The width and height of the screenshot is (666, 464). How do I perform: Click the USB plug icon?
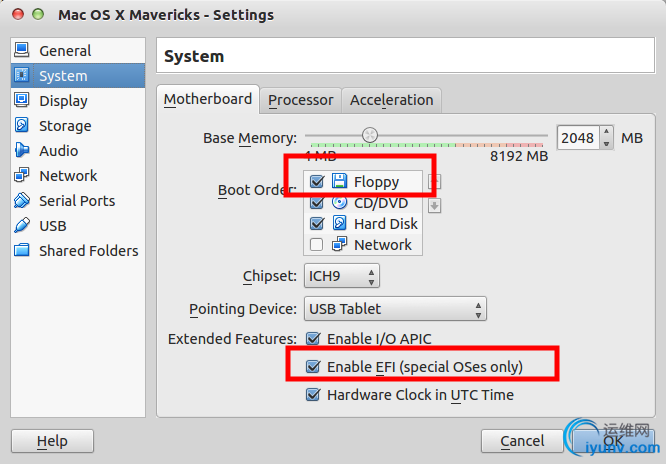[21, 226]
